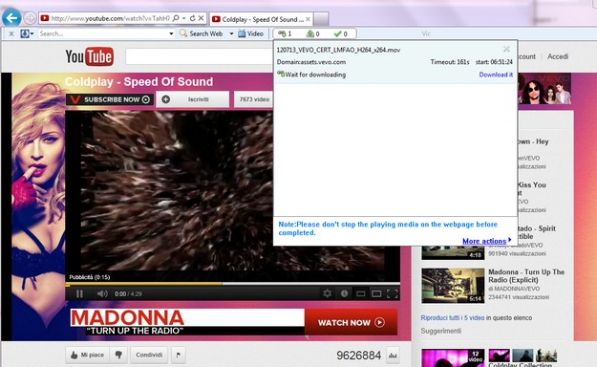
Task: Click Download it link
Action: [496, 75]
